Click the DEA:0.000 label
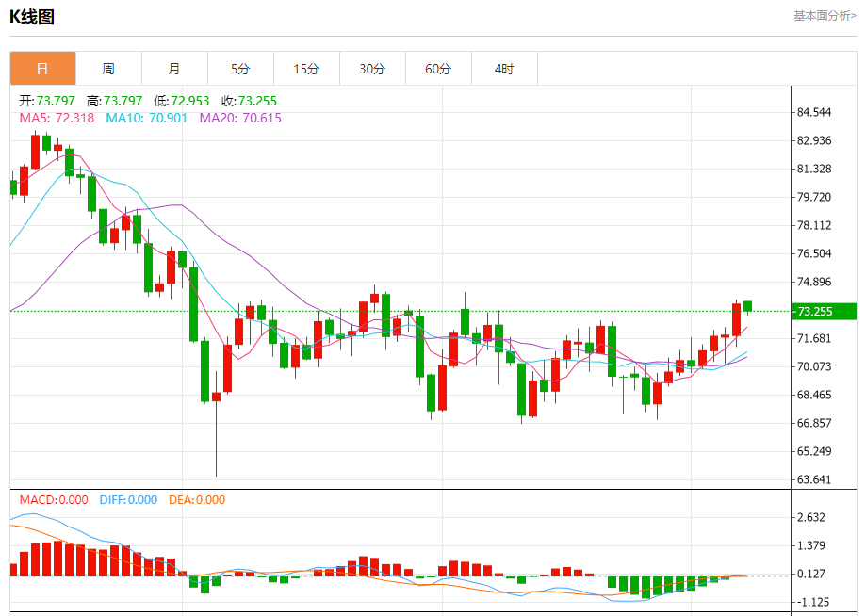This screenshot has height=616, width=866. [197, 500]
